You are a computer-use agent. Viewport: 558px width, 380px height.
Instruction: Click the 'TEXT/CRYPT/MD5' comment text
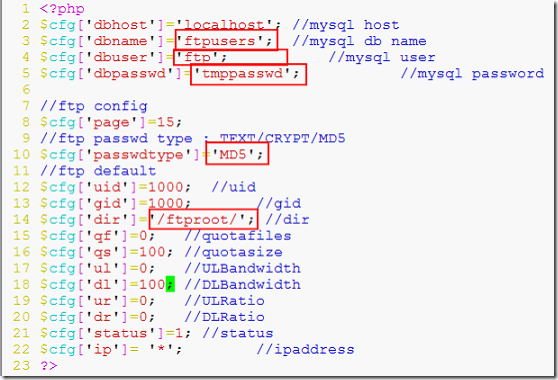(x=283, y=138)
